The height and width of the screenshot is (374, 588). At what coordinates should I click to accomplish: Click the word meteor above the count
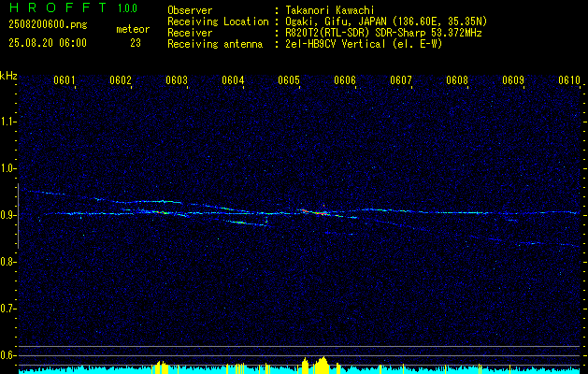[x=133, y=29]
